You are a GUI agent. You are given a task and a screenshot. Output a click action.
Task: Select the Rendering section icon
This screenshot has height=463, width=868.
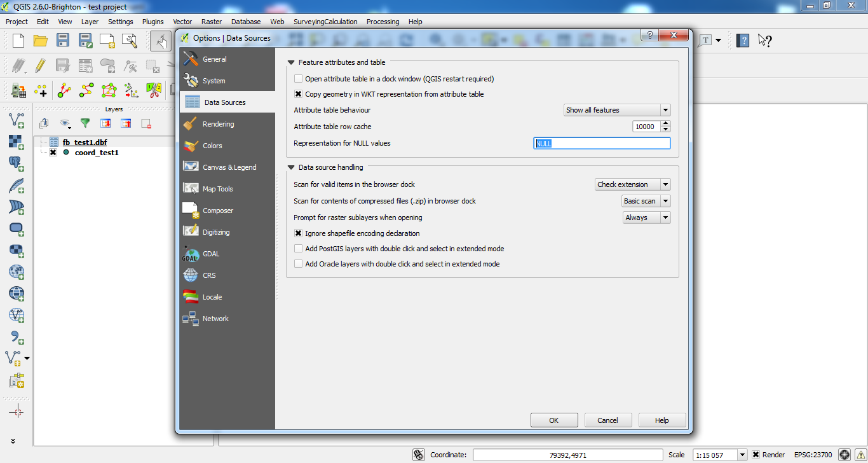(x=191, y=124)
